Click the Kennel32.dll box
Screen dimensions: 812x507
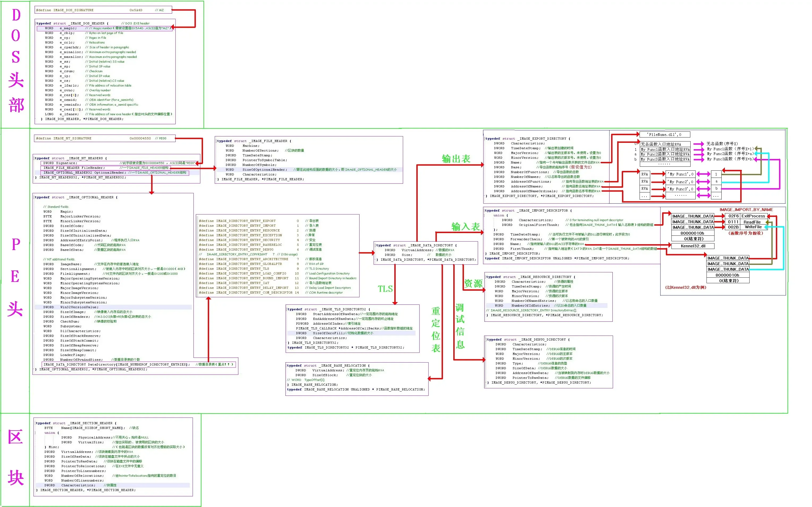(x=692, y=246)
